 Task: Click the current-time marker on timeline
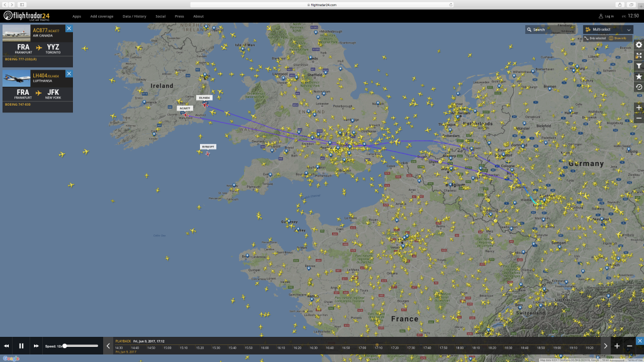click(x=377, y=345)
